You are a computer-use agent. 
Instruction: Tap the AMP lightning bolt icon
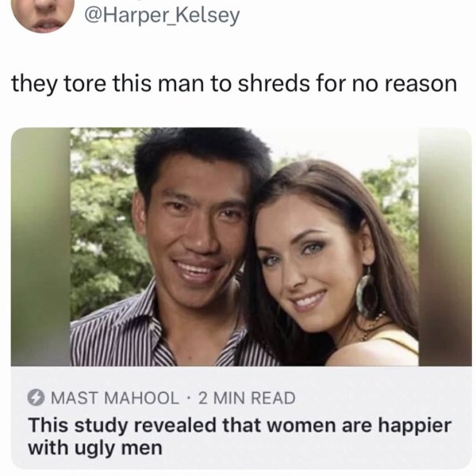click(x=36, y=397)
